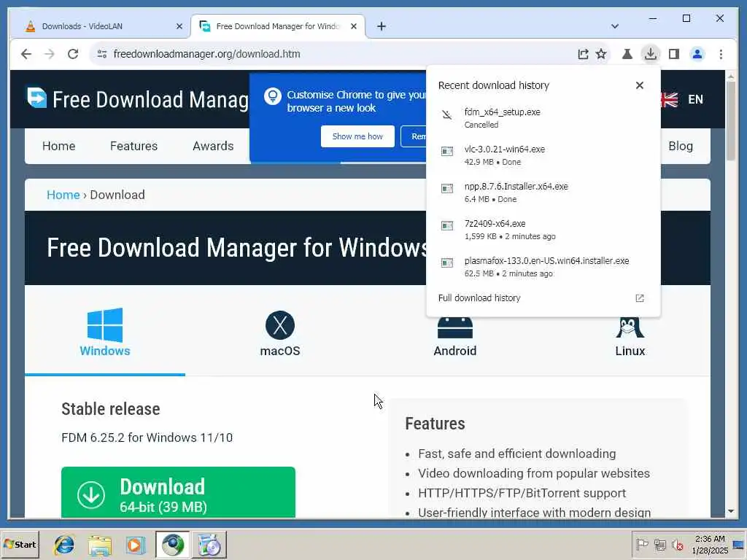Click the customise Chrome lightbulb icon

click(x=273, y=96)
